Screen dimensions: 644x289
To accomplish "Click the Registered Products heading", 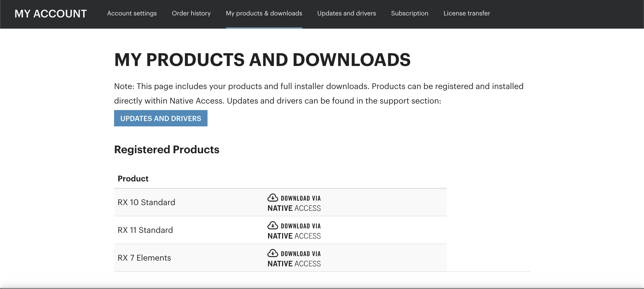I will 167,149.
